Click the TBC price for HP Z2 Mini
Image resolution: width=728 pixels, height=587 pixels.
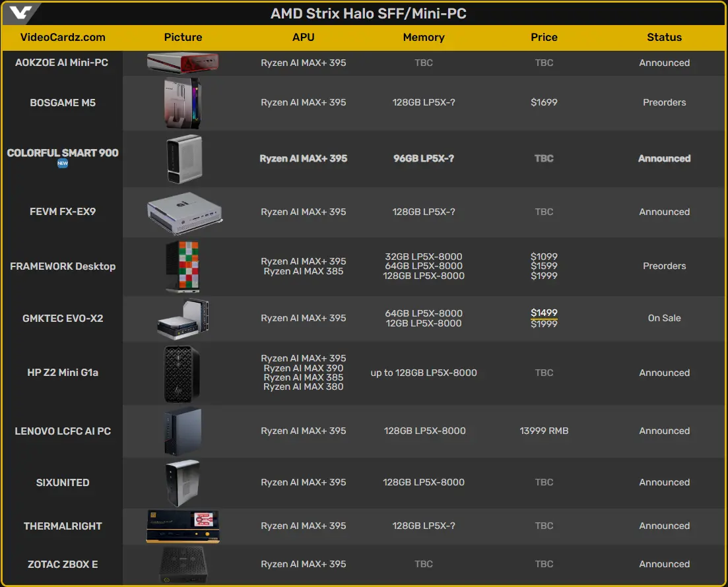point(544,373)
